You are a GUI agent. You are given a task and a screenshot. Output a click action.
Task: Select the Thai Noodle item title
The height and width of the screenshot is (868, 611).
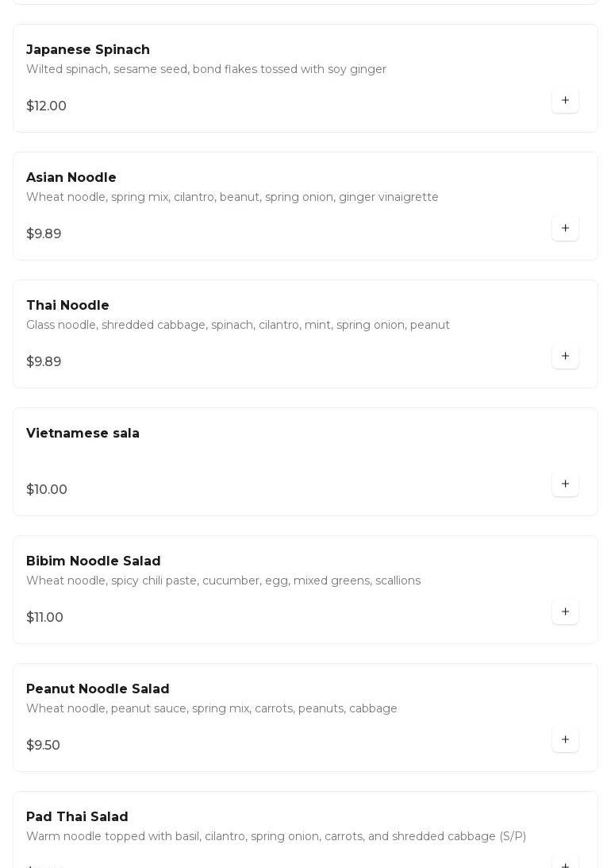[x=67, y=306]
